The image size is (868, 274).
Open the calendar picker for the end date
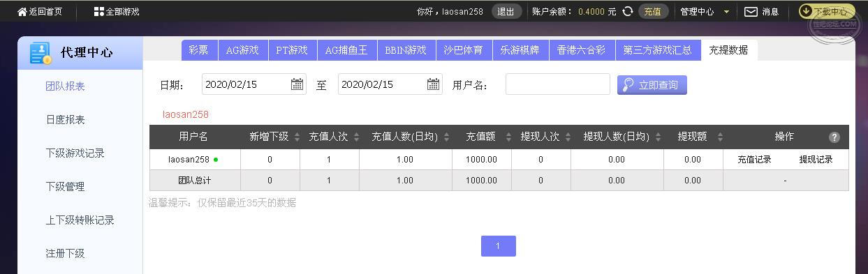point(434,84)
